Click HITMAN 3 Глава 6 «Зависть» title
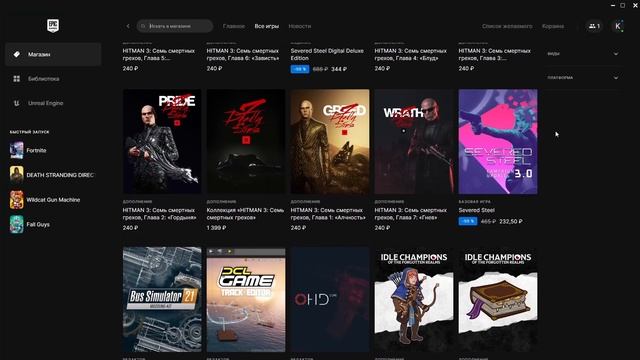640x360 pixels. tap(243, 54)
